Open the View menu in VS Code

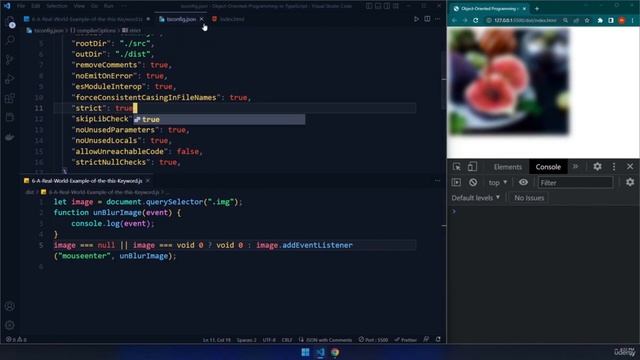tap(79, 6)
